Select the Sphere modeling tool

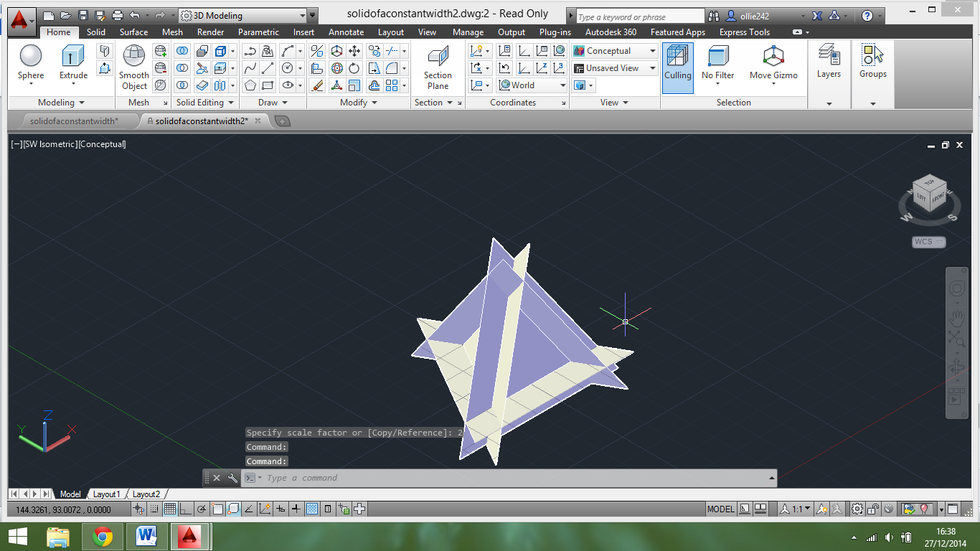coord(31,62)
